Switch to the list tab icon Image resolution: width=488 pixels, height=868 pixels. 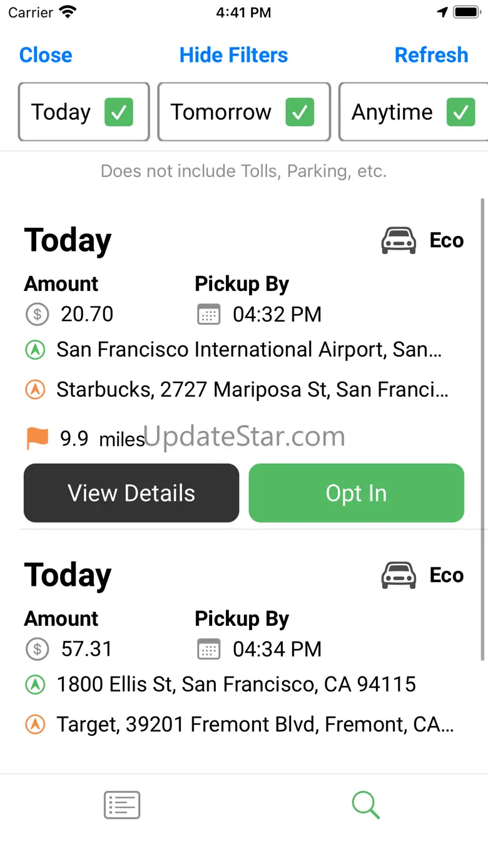(x=122, y=805)
